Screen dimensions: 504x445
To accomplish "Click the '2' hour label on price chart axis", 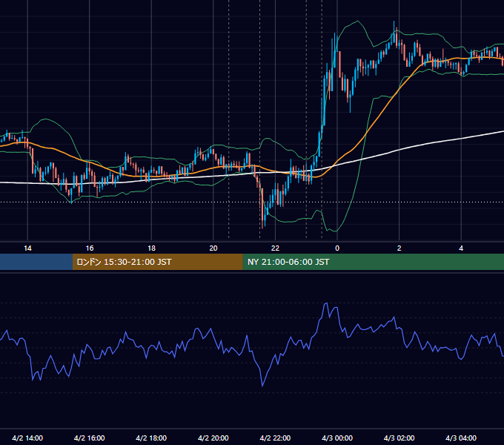I will [399, 248].
